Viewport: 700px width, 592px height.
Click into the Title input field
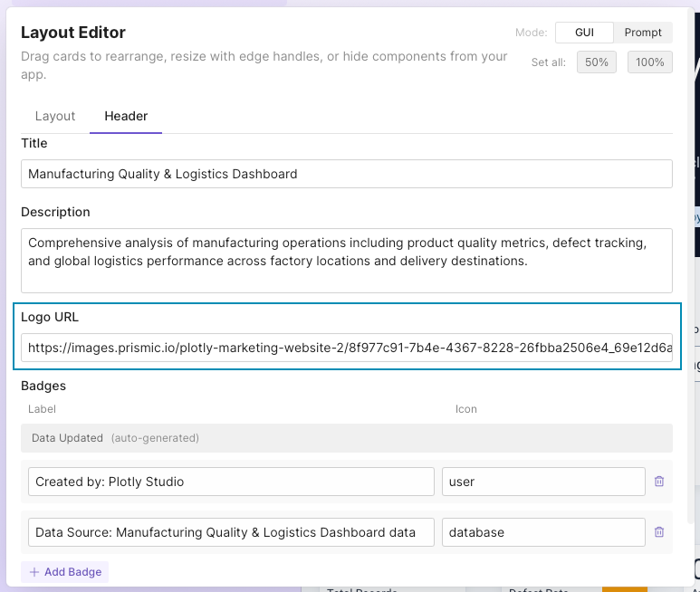coord(346,174)
